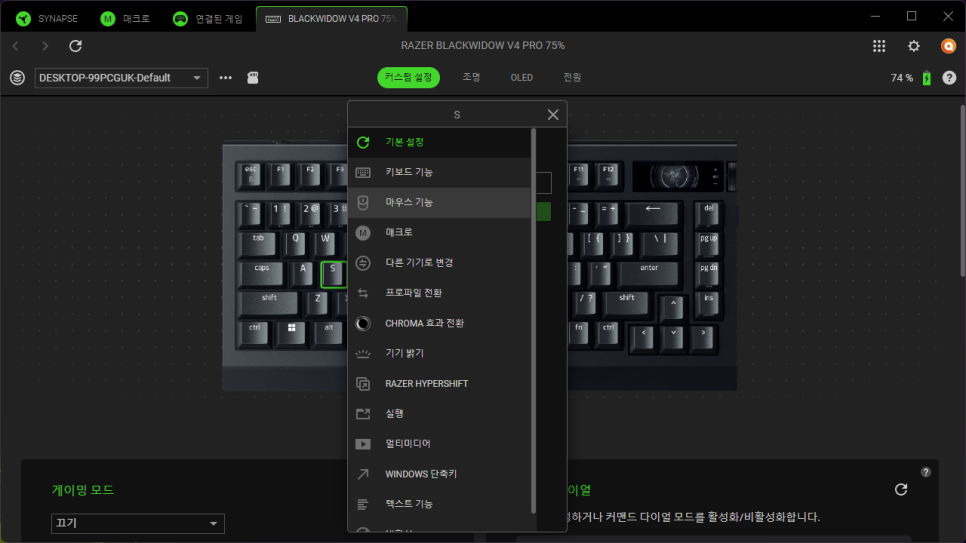Click the onboard memory card icon
Screen dimensions: 966x543
[x=253, y=78]
